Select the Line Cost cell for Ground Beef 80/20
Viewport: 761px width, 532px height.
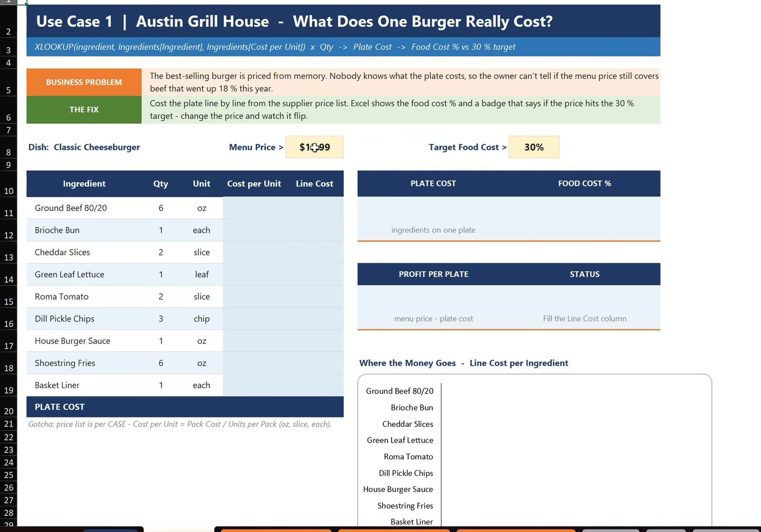[314, 208]
